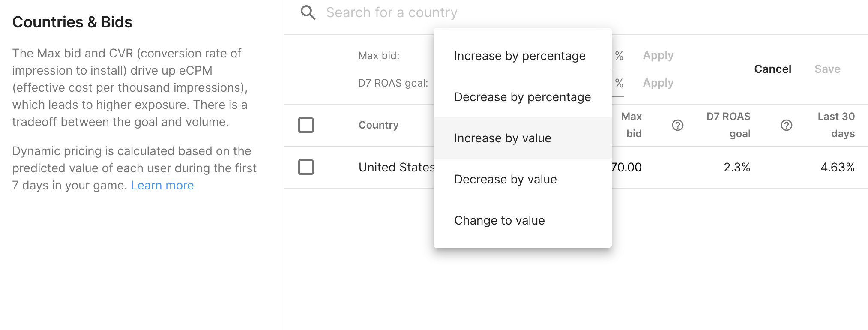This screenshot has height=330, width=868.
Task: Select "Increase by percentage" option
Action: point(520,56)
